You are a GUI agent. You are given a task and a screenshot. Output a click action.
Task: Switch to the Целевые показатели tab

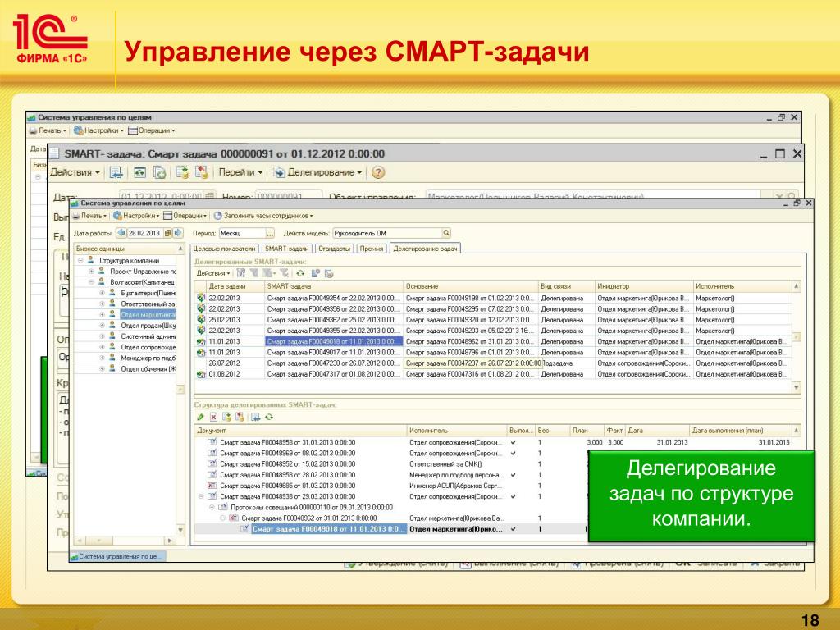(225, 249)
